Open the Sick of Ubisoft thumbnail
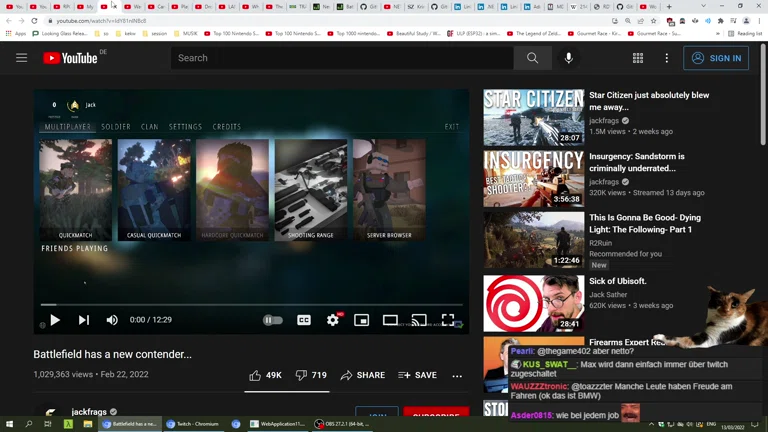The image size is (768, 432). (x=533, y=303)
